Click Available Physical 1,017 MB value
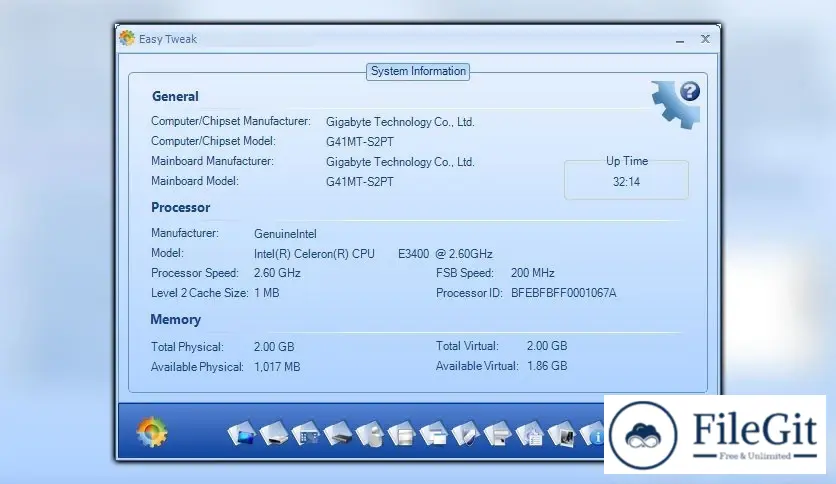Screen dimensions: 836x484 [277, 367]
